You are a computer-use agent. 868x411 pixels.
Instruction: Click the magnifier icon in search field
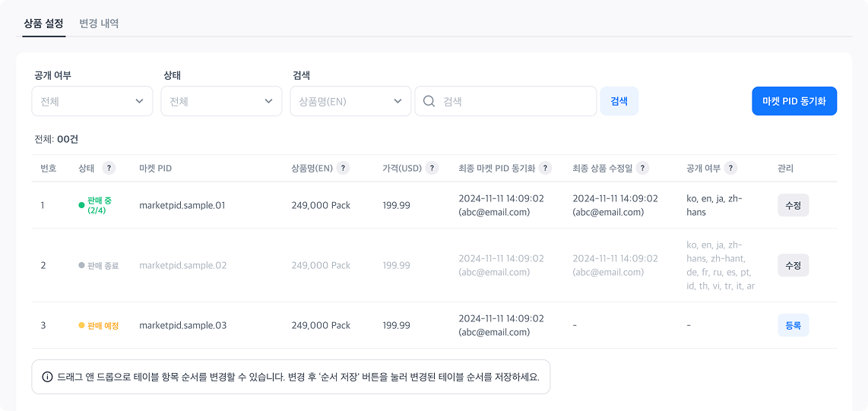(429, 101)
